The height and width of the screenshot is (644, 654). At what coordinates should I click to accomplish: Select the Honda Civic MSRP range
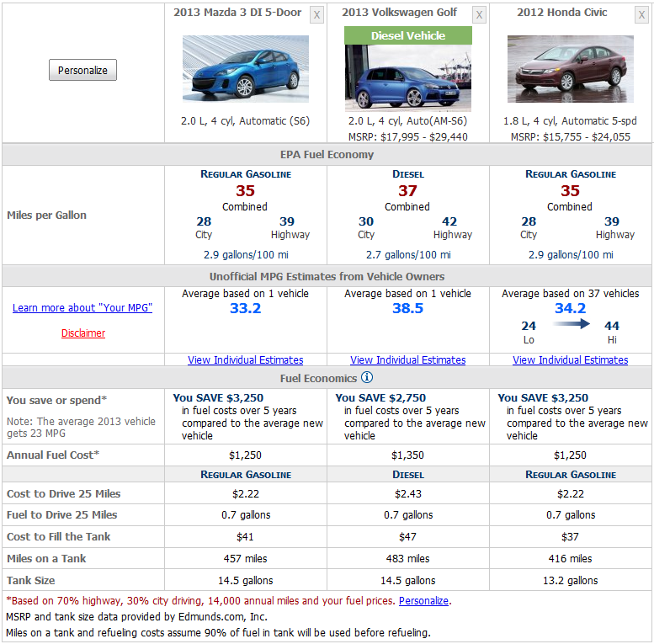click(x=571, y=137)
